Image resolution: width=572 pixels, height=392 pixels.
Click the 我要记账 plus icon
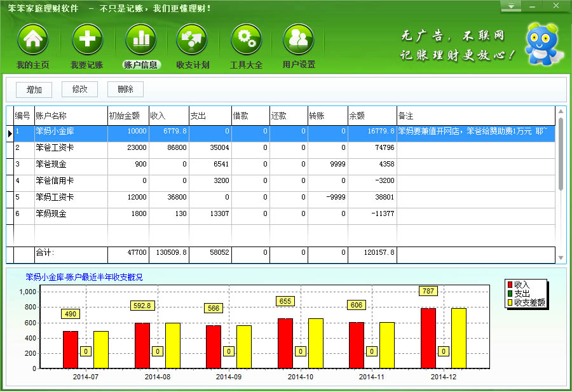point(86,41)
